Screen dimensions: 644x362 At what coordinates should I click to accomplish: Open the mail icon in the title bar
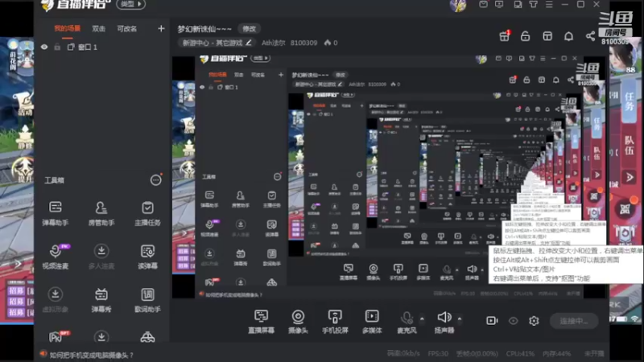[x=484, y=4]
